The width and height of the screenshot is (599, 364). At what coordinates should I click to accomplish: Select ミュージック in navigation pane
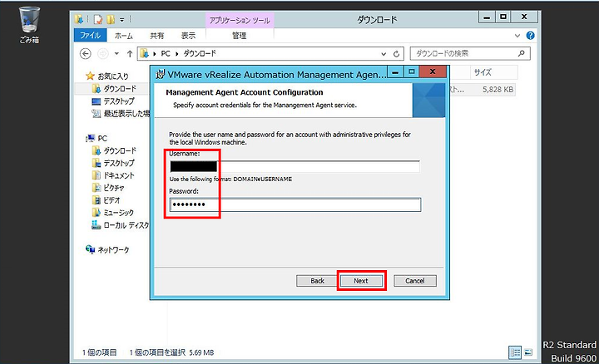pyautogui.click(x=119, y=213)
